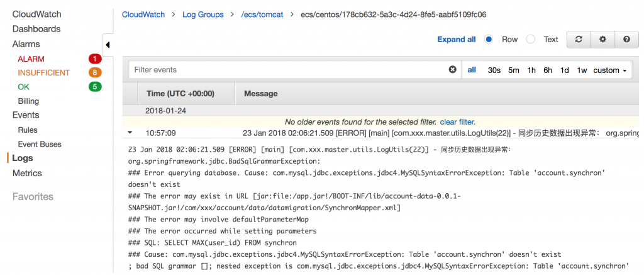This screenshot has height=275, width=644.
Task: Select the Row view radio button
Action: [489, 40]
